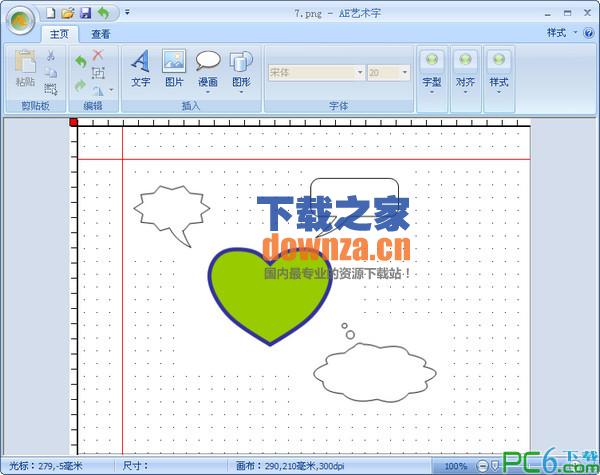600x475 pixels.
Task: Expand the flip icon dropdown arrow
Action: click(x=111, y=90)
